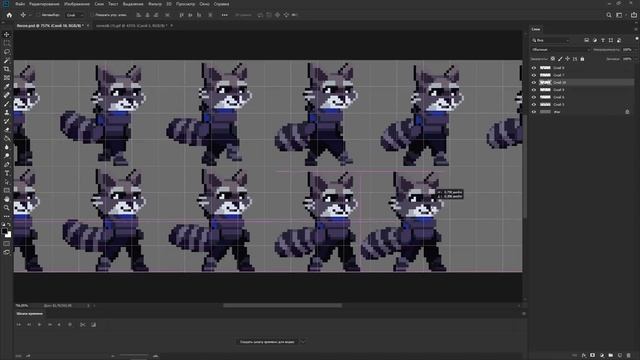Open the auto-select Слой dropdown
The image size is (640, 360).
click(x=75, y=15)
